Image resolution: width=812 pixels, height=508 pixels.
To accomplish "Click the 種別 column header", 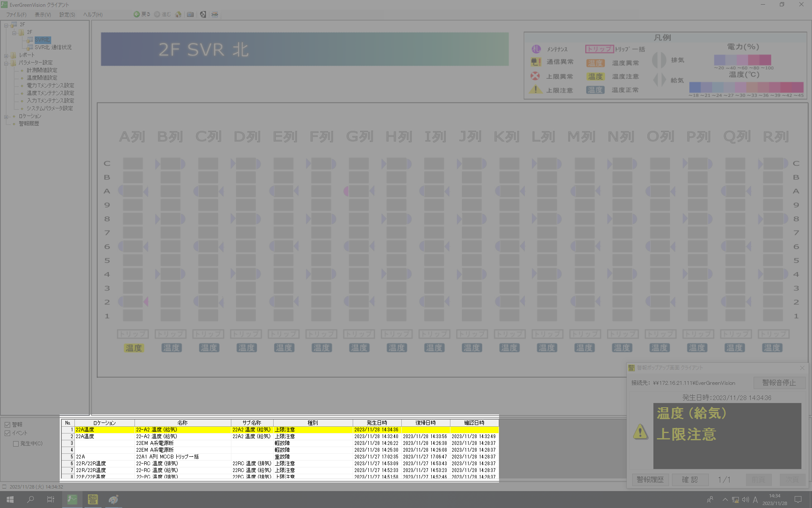I will pyautogui.click(x=313, y=423).
